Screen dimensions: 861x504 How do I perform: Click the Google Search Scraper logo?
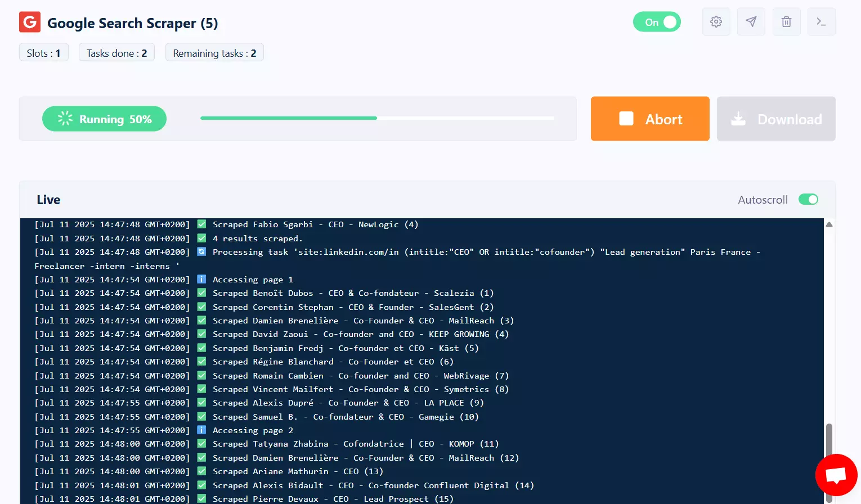click(x=29, y=22)
